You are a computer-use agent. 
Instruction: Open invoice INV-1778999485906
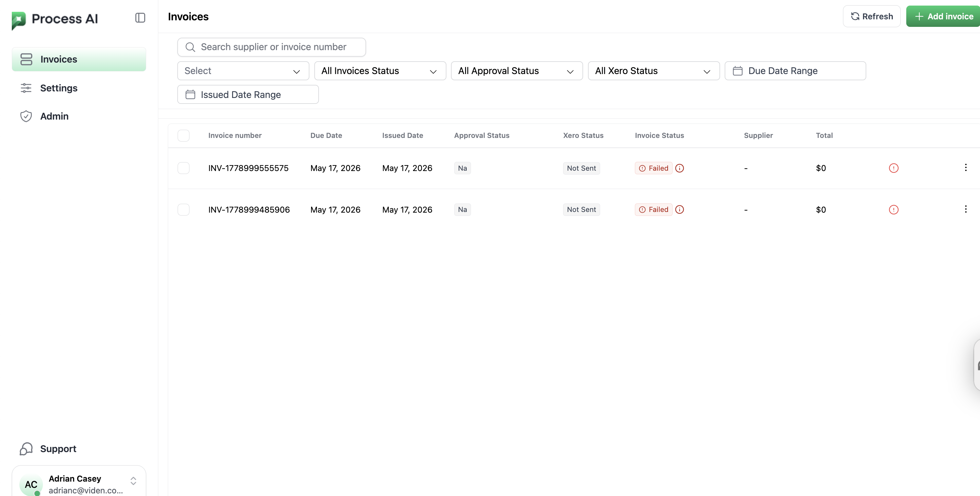249,210
